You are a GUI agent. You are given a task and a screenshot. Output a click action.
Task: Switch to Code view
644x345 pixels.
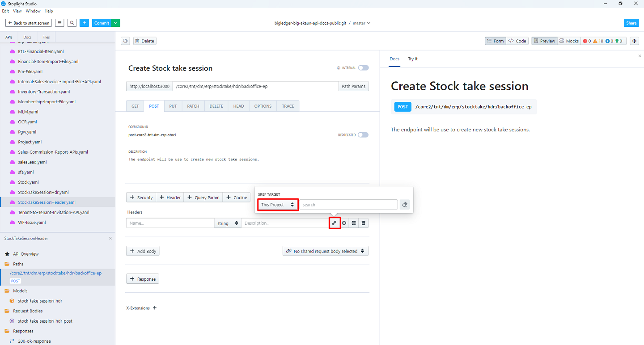click(517, 41)
